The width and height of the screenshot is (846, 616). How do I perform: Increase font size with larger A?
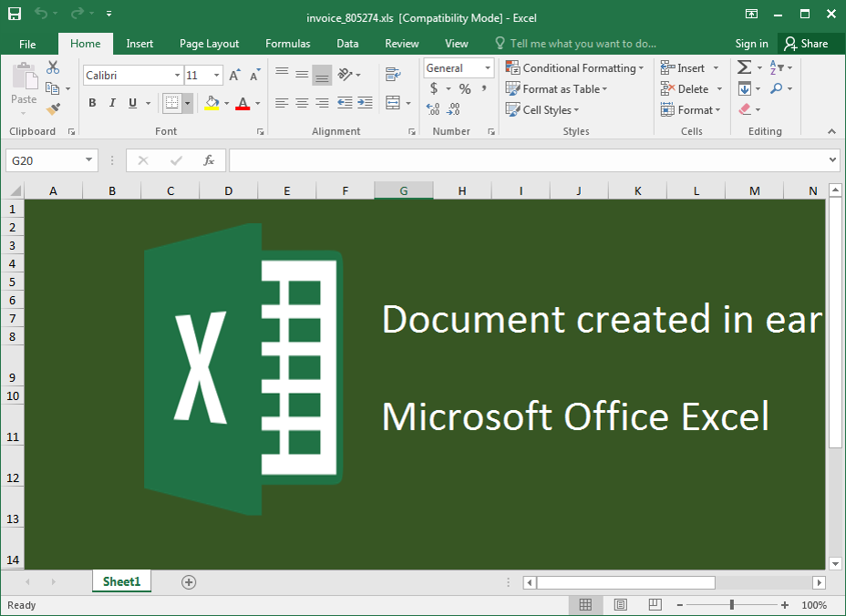tap(234, 75)
